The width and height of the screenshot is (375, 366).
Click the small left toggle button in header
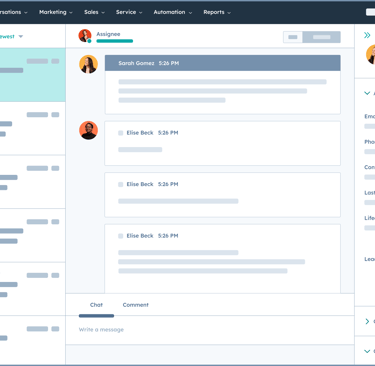click(x=293, y=37)
